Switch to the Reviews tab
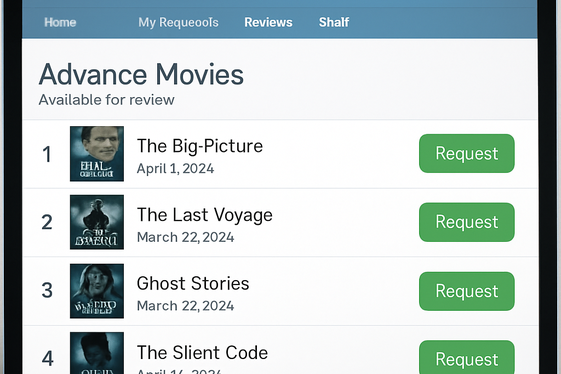The image size is (561, 374). click(x=268, y=22)
